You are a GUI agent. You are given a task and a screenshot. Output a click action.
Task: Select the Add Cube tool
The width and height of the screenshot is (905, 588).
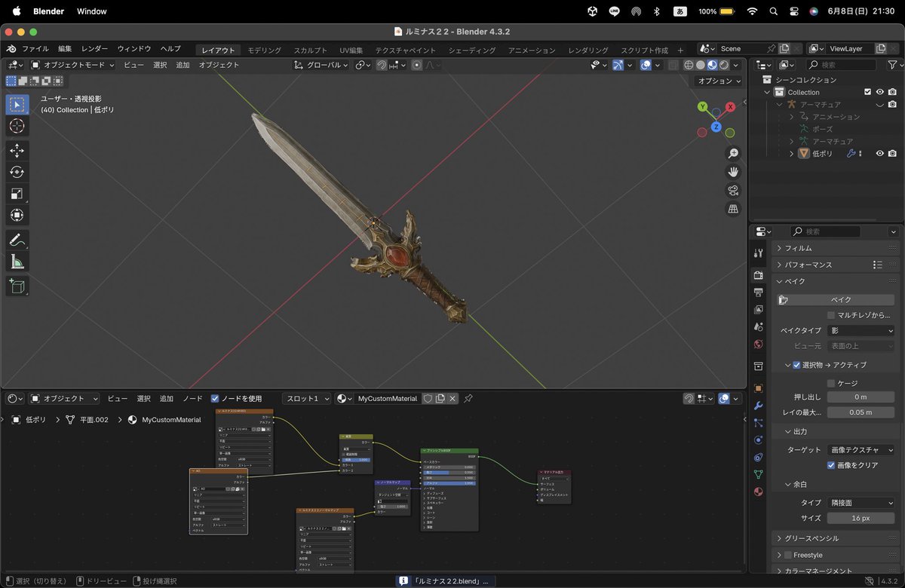17,286
